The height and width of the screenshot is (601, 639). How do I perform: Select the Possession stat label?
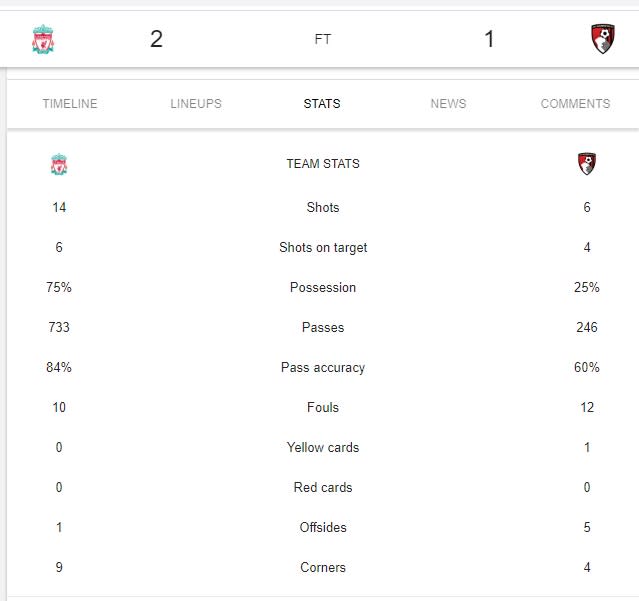(323, 287)
